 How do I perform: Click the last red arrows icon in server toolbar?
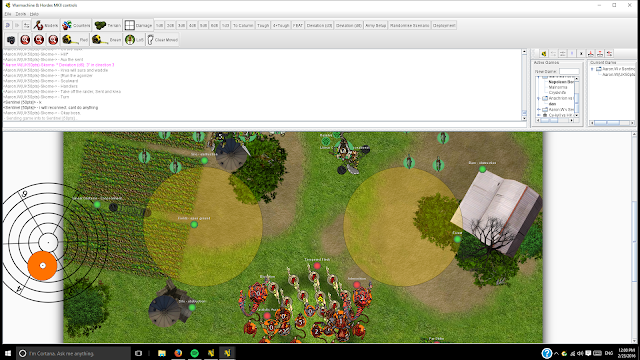point(609,53)
